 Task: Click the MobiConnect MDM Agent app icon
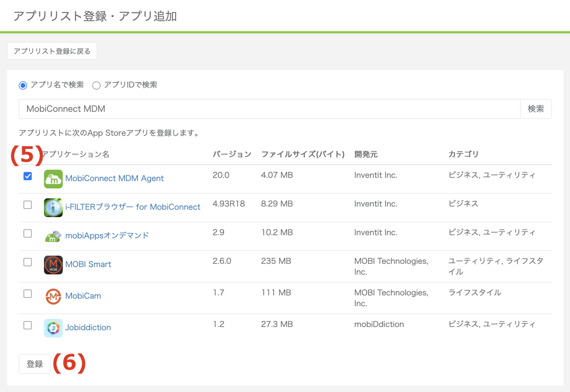(53, 179)
